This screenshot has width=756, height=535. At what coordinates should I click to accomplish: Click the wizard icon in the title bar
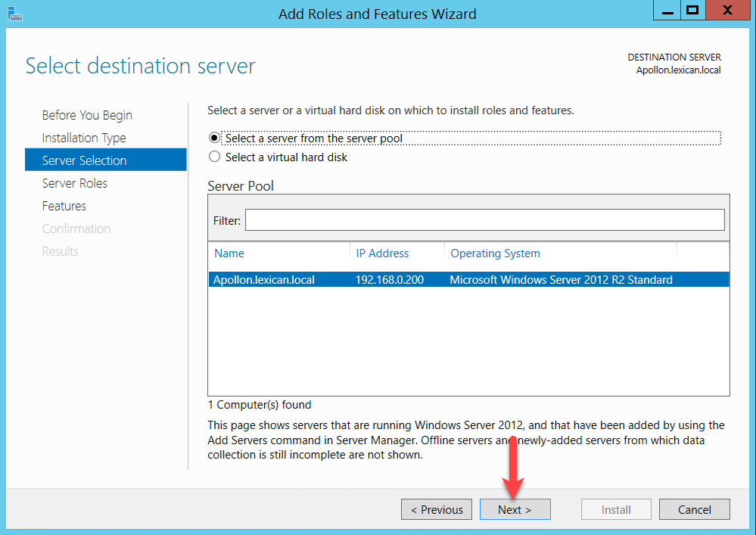(14, 12)
